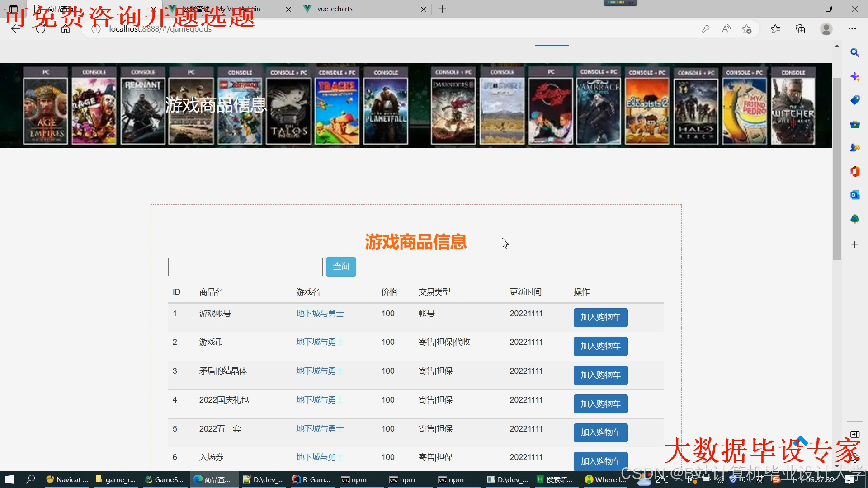
Task: Click the Read aloud icon
Action: click(726, 29)
